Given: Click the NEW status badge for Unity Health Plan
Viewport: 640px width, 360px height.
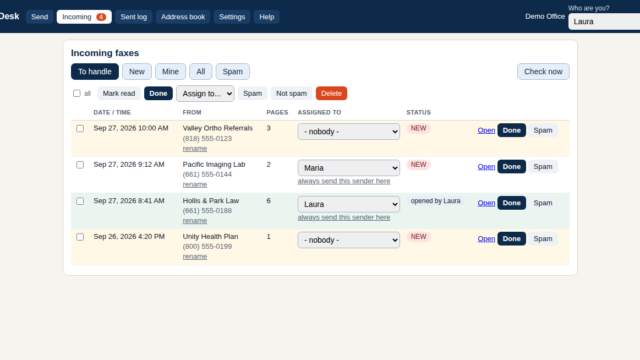Looking at the screenshot, I should (x=418, y=237).
